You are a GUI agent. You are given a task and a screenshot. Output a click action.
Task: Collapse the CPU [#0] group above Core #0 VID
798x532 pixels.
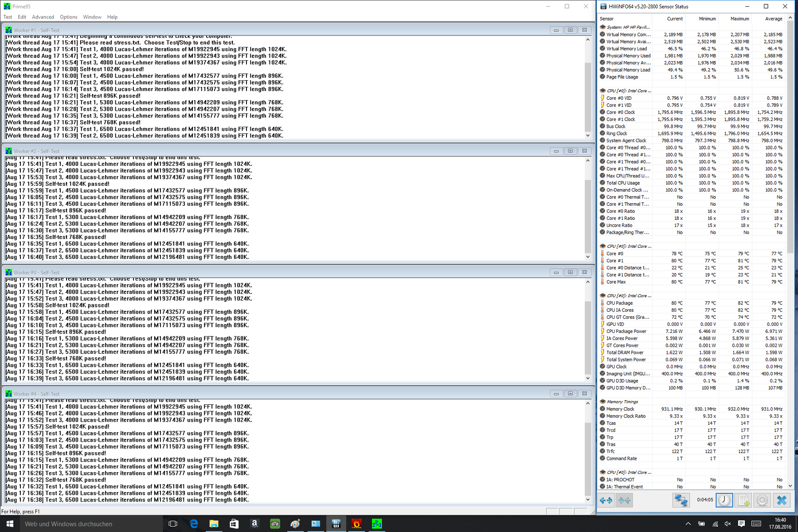[602, 91]
